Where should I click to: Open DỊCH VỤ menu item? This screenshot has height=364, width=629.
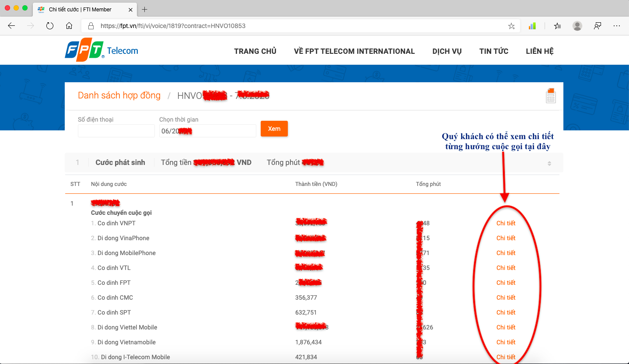click(447, 51)
